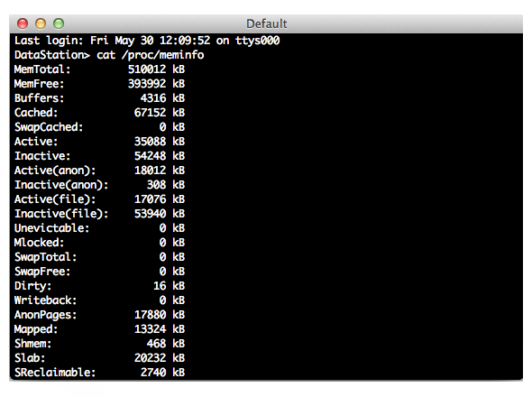Click the SwapCached label
The image size is (532, 397).
click(x=49, y=127)
